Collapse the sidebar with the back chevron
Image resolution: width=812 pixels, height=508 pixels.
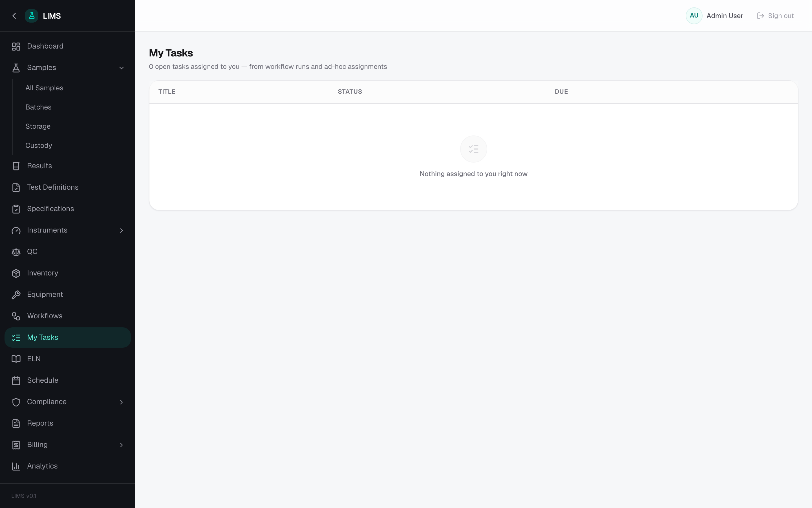point(14,16)
